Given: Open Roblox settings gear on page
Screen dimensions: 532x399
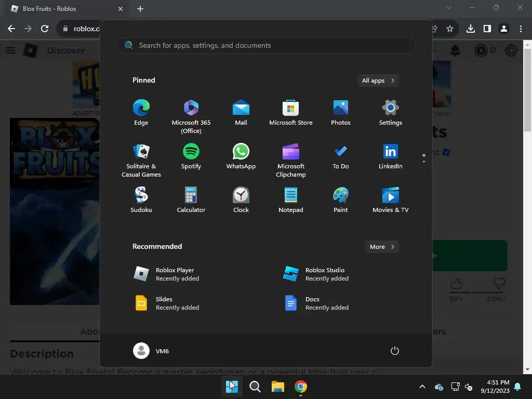Looking at the screenshot, I should click(x=511, y=50).
